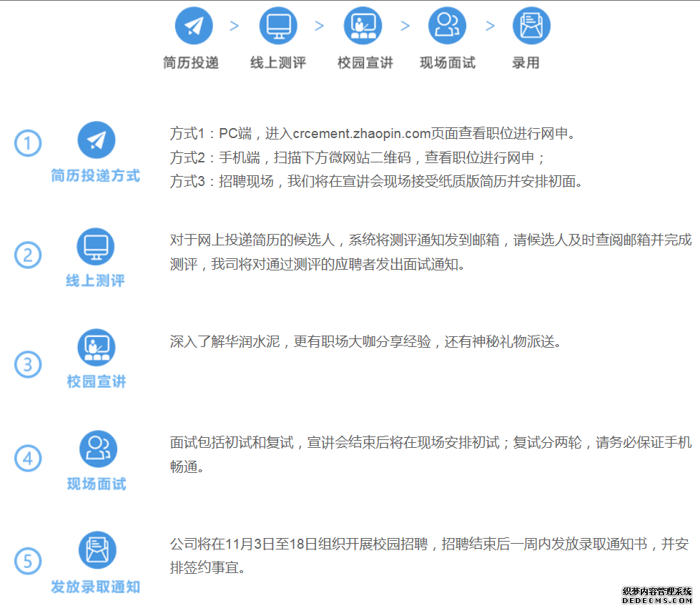
Task: Click the line starting 对于网上投递简历的候选人
Action: click(431, 240)
